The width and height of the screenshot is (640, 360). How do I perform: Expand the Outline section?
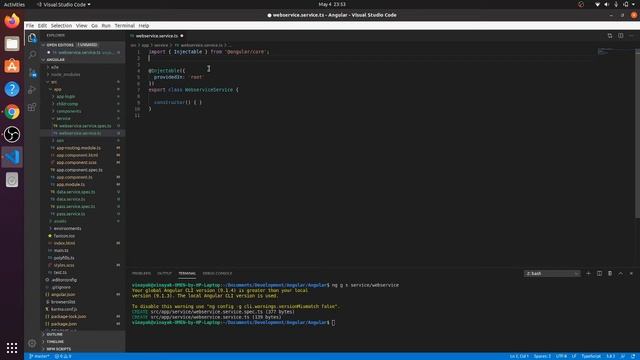point(54,334)
